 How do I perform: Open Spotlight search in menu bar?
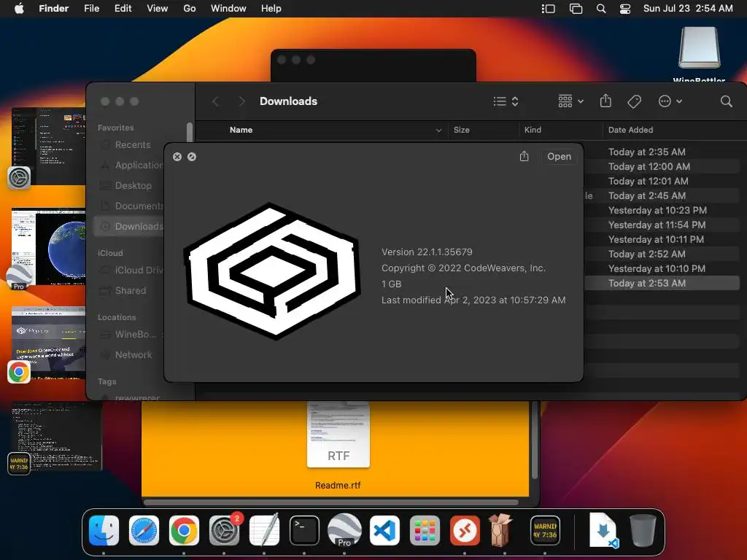[x=601, y=9]
